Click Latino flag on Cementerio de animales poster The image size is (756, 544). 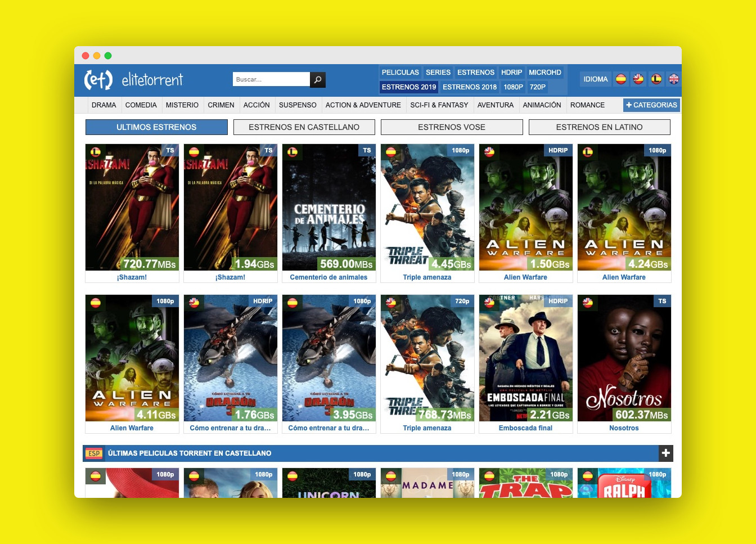click(x=292, y=152)
